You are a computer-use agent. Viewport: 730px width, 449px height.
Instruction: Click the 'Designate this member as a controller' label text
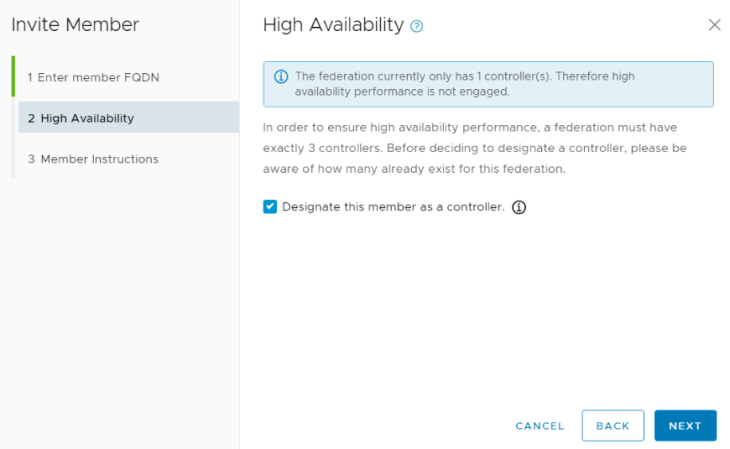(393, 207)
